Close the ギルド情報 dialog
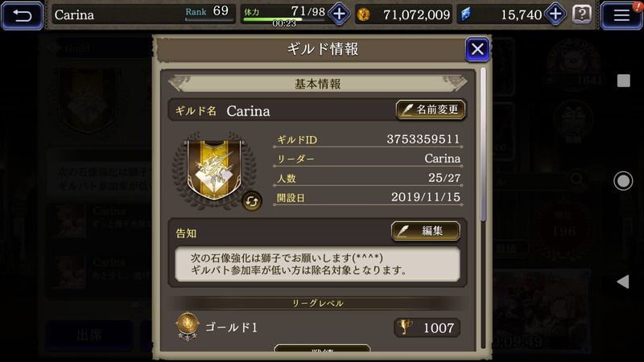Viewport: 644px width, 362px height. click(477, 50)
